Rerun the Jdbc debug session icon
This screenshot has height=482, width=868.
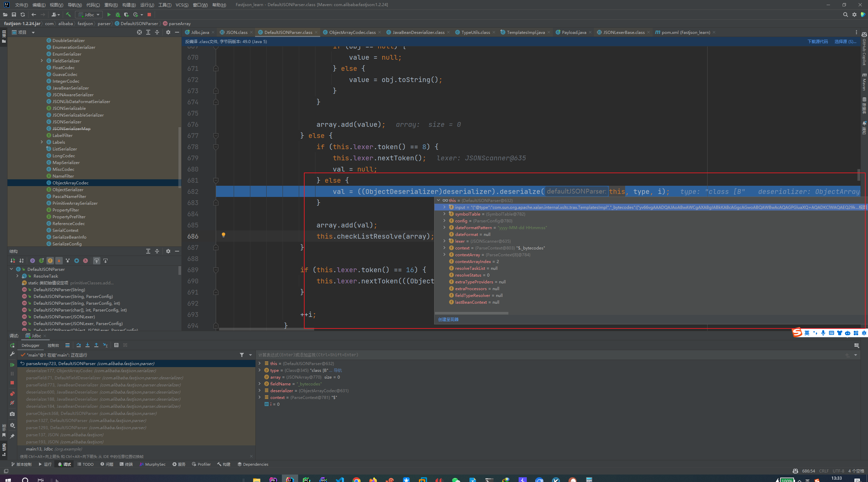click(x=12, y=345)
